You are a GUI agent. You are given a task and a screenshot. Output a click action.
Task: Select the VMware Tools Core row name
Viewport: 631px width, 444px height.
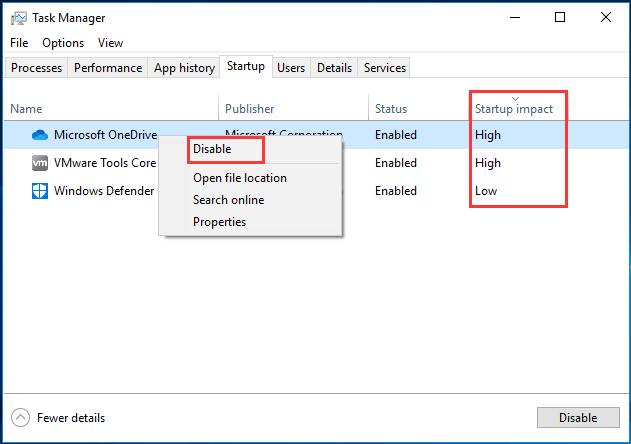pos(105,163)
